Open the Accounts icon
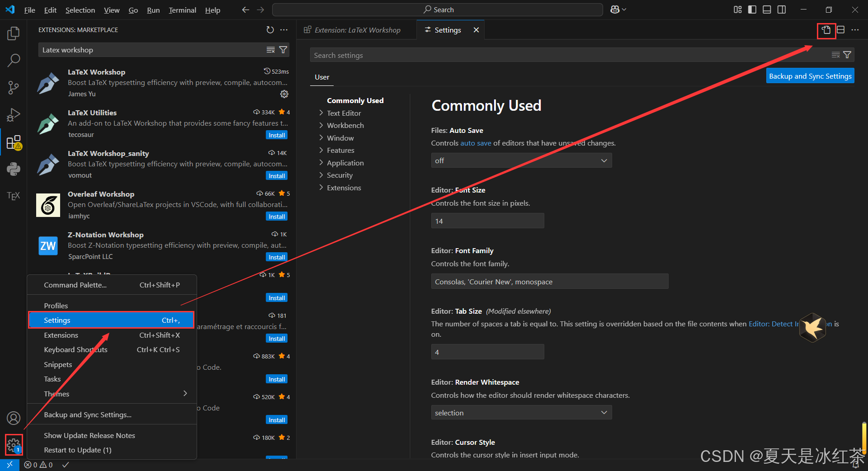 pos(14,418)
